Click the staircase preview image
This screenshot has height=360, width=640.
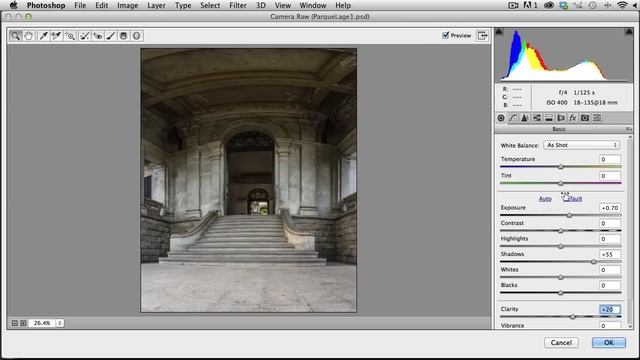pos(249,180)
